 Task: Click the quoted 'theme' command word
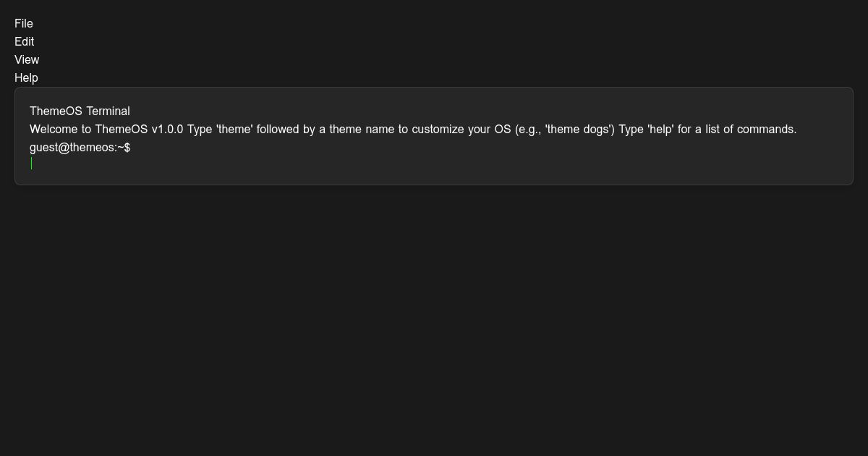(x=234, y=130)
